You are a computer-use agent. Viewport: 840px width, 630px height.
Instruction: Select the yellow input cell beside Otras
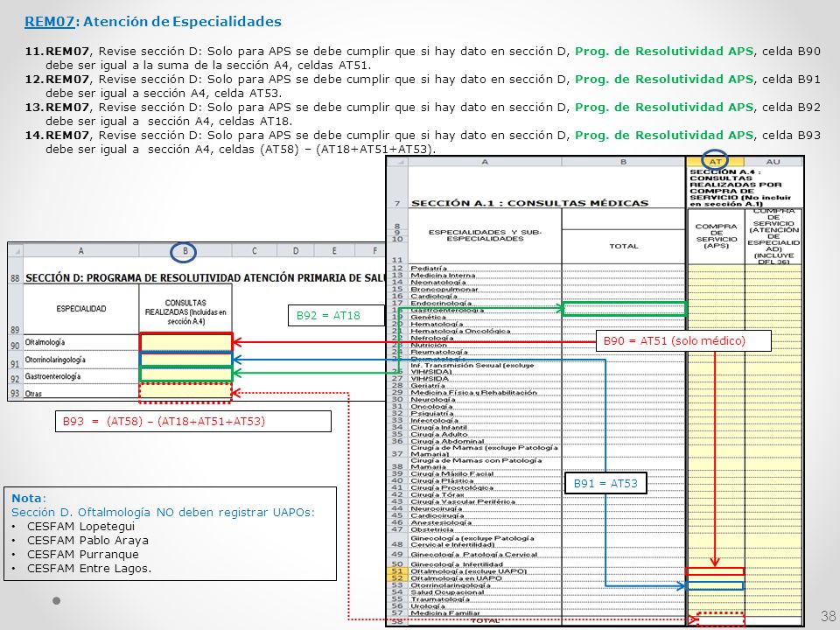(x=185, y=392)
